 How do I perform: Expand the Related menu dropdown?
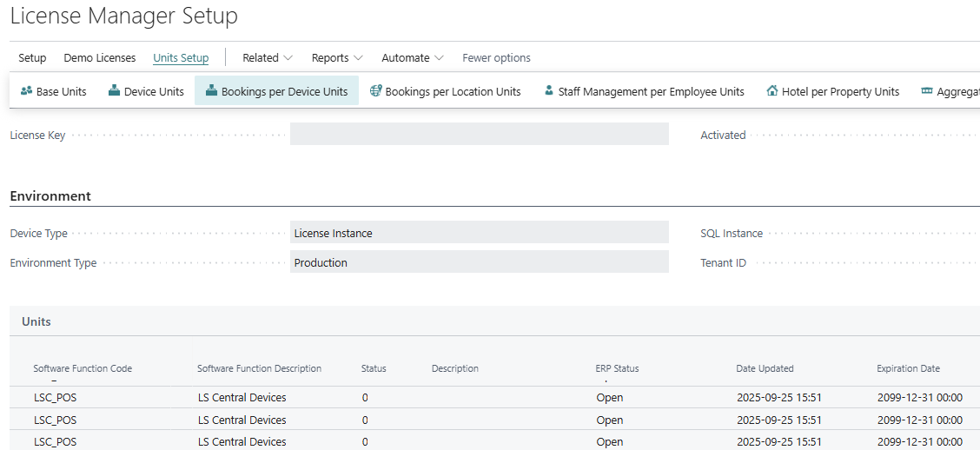pos(268,58)
